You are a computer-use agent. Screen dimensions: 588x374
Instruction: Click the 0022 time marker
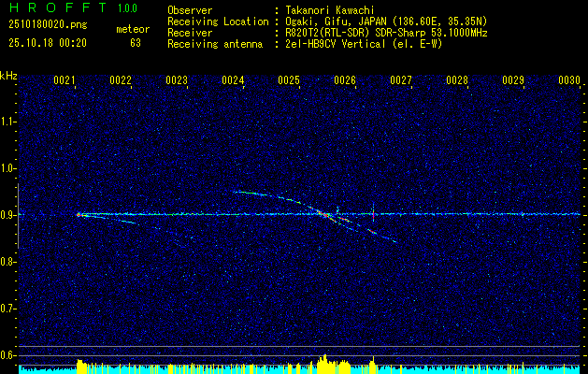pos(121,80)
